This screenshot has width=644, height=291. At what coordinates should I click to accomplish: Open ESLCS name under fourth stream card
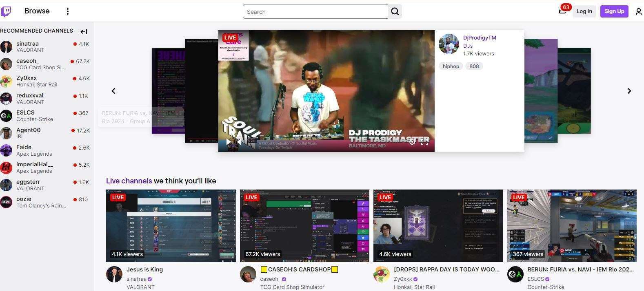point(535,279)
